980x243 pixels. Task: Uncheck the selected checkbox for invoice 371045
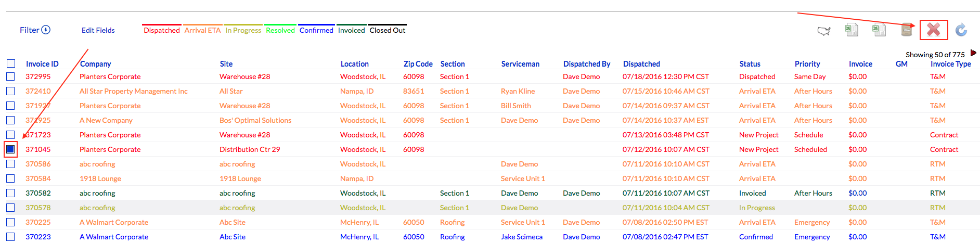tap(10, 149)
